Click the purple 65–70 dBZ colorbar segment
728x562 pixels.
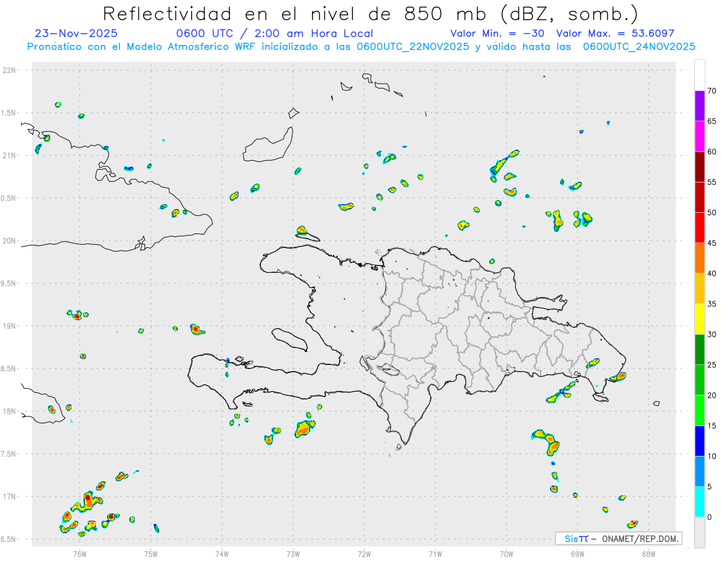(699, 106)
